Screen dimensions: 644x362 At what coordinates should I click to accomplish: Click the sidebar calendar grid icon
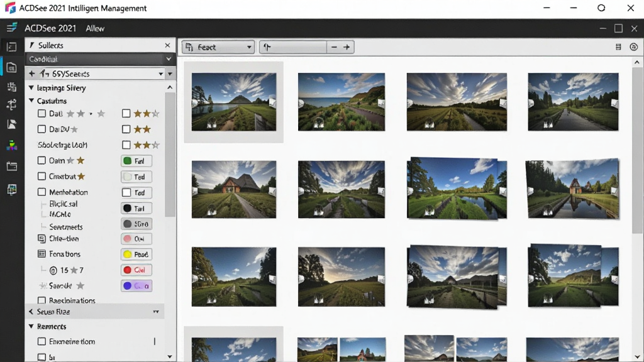11,189
